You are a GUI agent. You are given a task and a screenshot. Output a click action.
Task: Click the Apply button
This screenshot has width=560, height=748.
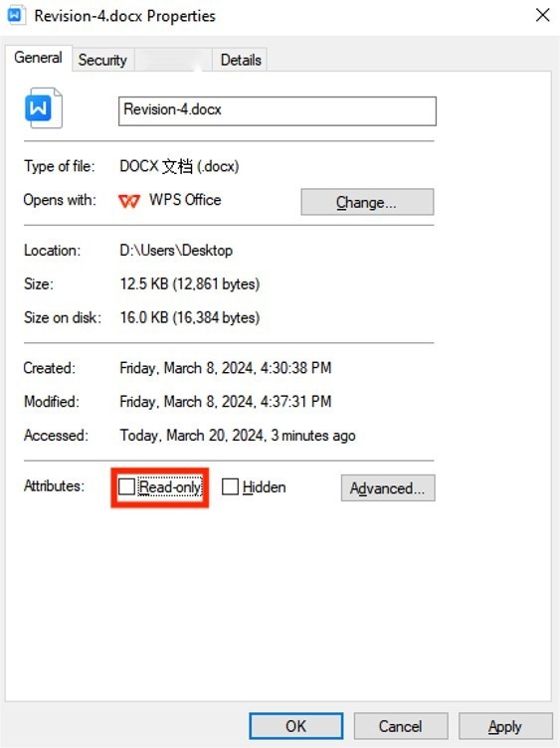coord(505,726)
